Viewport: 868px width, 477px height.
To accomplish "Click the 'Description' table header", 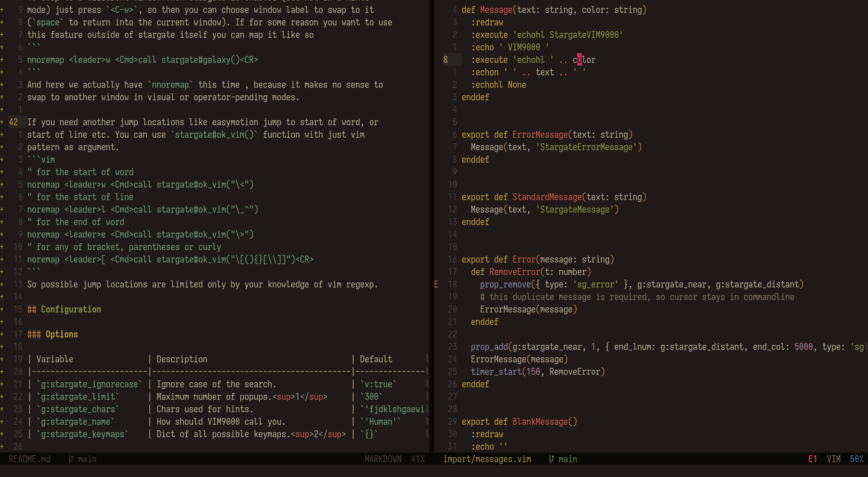I will pos(182,359).
